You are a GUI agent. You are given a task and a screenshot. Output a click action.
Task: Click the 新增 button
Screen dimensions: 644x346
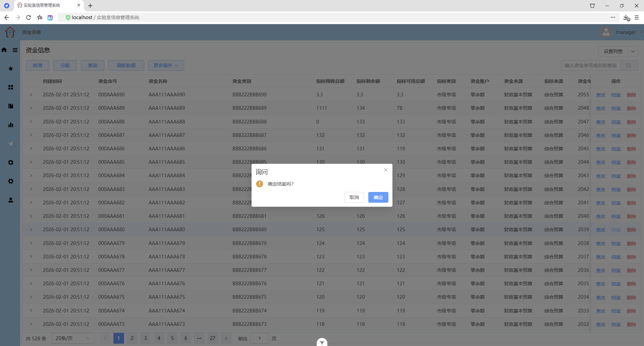38,65
